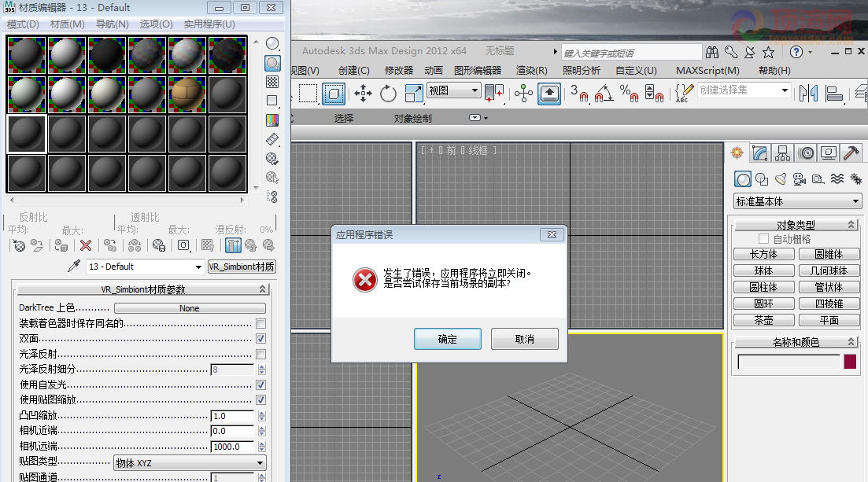Screen dimensions: 868x482
Task: Toggle the window/crossing selection icon
Action: click(334, 93)
